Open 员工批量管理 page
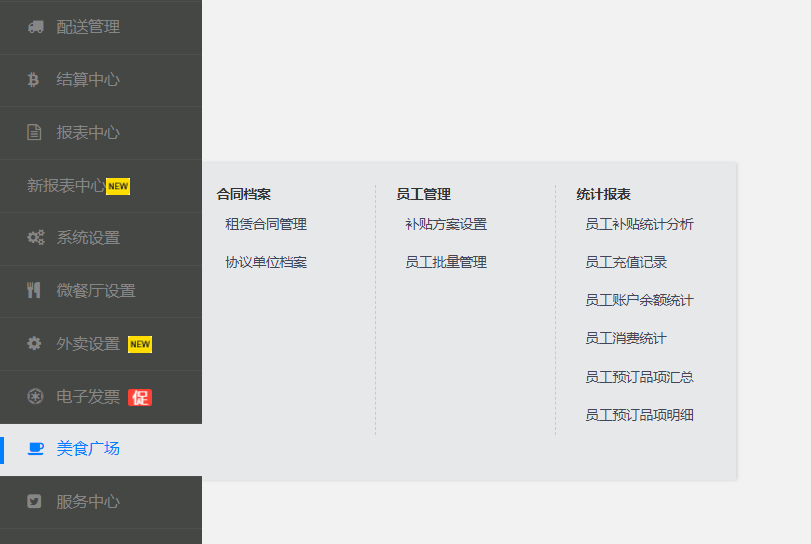This screenshot has width=811, height=544. (446, 262)
